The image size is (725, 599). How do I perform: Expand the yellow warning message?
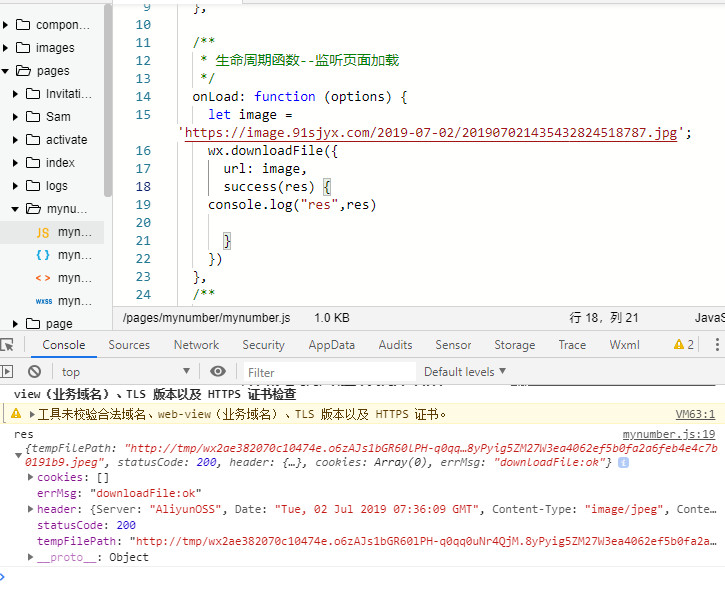(x=32, y=414)
